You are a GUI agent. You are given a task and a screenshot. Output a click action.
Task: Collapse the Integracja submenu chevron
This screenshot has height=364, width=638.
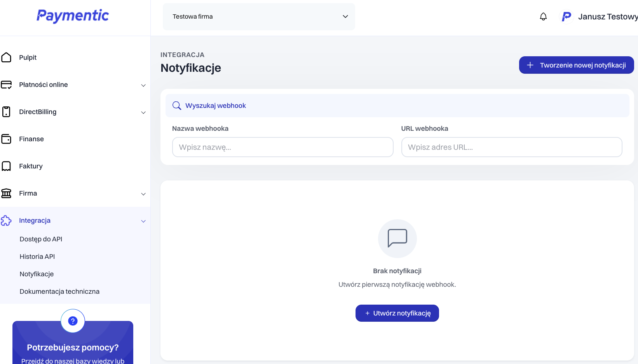point(143,221)
